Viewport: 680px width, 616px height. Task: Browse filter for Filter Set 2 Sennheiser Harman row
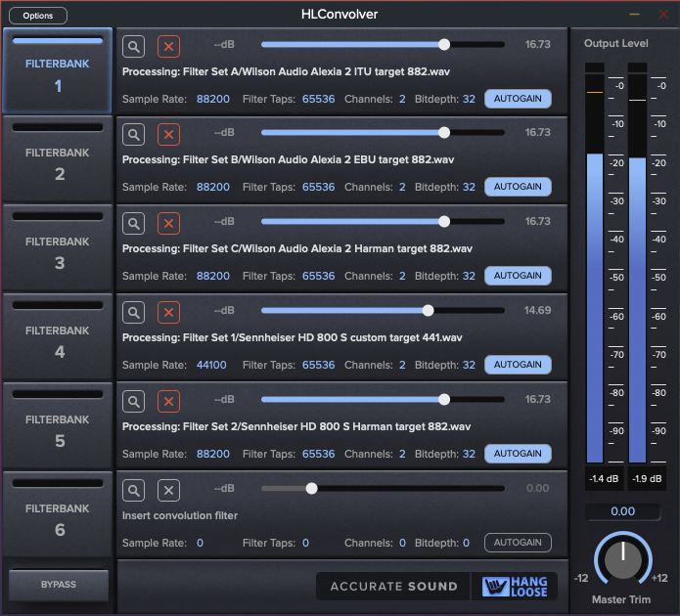[x=134, y=402]
